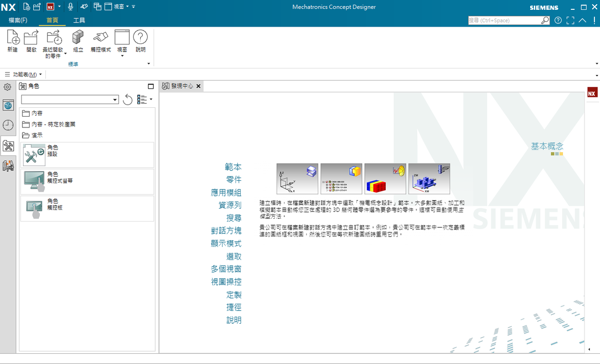Open the web browser globe sidebar tab
The height and width of the screenshot is (364, 600).
click(8, 105)
